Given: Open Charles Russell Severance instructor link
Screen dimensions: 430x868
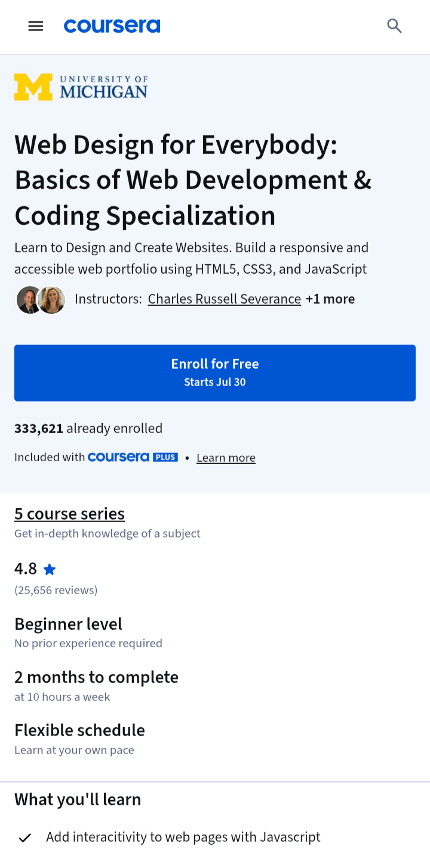Looking at the screenshot, I should [x=225, y=299].
